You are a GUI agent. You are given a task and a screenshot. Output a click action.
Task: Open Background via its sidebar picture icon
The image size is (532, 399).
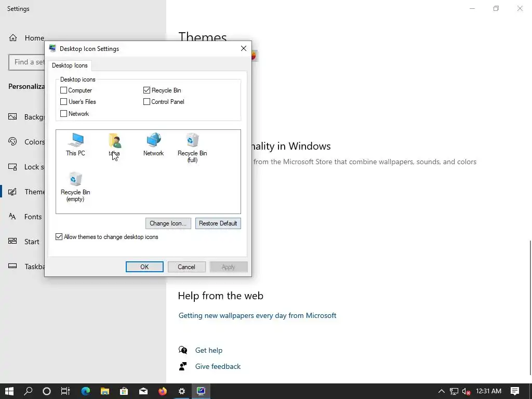[12, 117]
